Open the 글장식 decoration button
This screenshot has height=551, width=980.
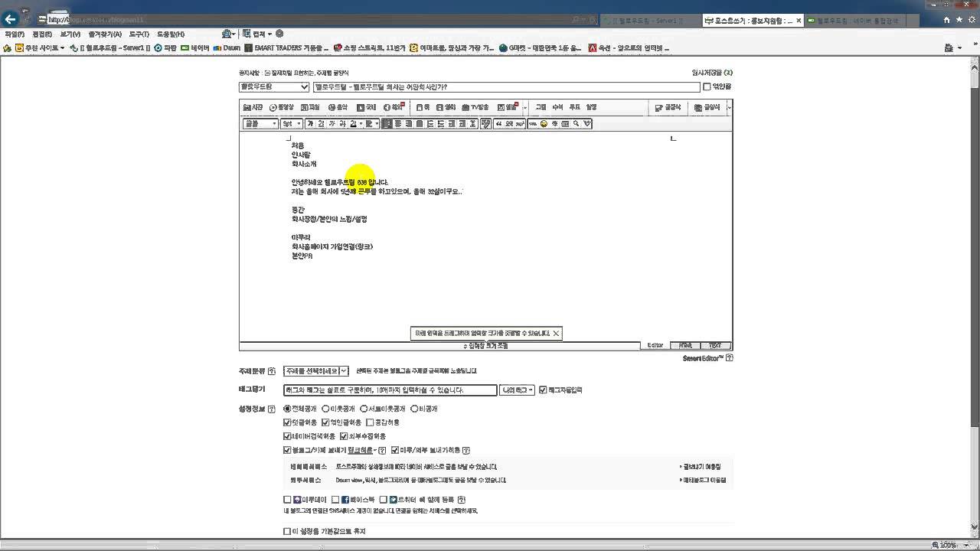tap(668, 107)
